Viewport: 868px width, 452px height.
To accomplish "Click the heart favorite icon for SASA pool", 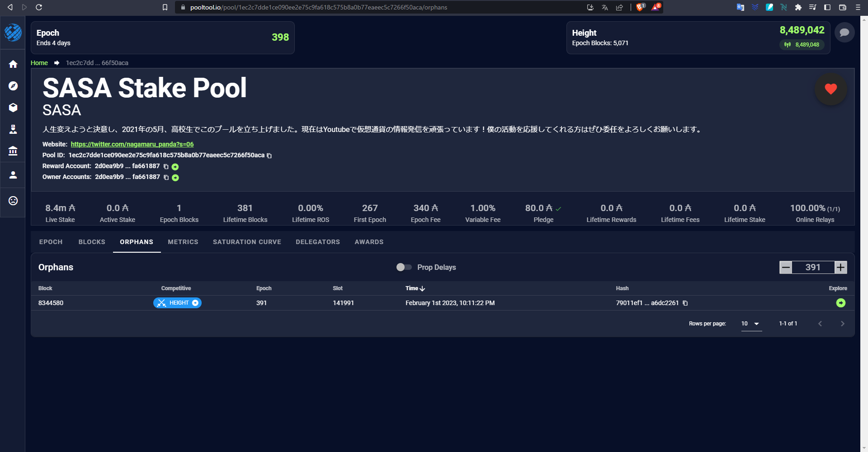I will tap(830, 89).
